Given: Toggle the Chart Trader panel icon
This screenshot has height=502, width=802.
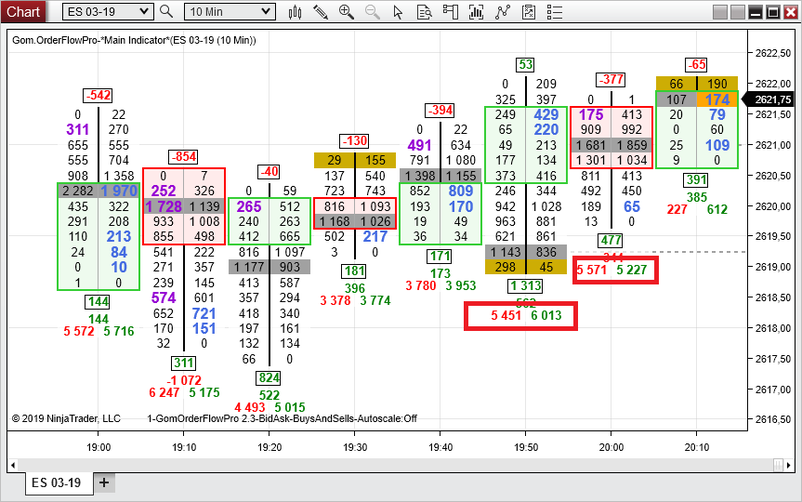Looking at the screenshot, I should (x=450, y=12).
